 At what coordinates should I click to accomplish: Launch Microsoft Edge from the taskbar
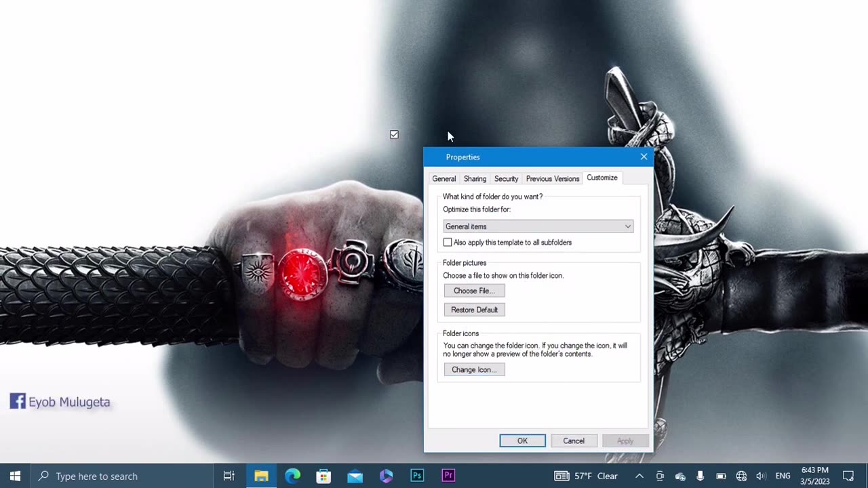[x=292, y=476]
